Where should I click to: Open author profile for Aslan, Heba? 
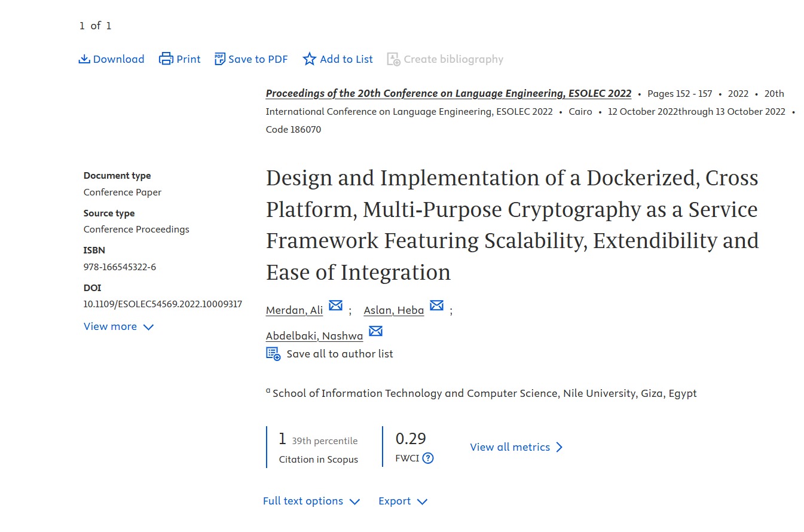click(393, 310)
